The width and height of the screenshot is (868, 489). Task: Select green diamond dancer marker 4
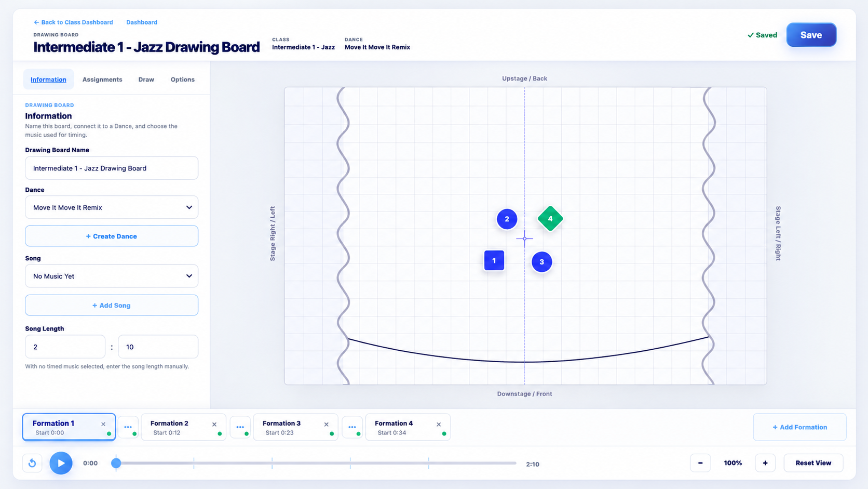click(550, 218)
